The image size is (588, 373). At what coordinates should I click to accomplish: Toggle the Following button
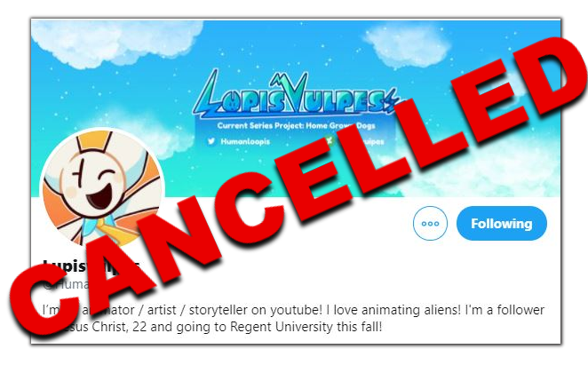501,224
